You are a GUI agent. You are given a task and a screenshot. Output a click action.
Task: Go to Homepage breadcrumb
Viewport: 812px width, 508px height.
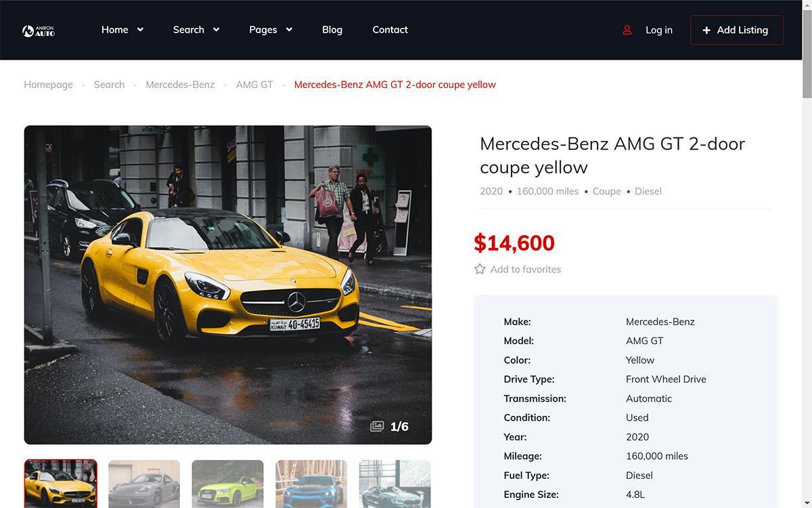point(48,85)
